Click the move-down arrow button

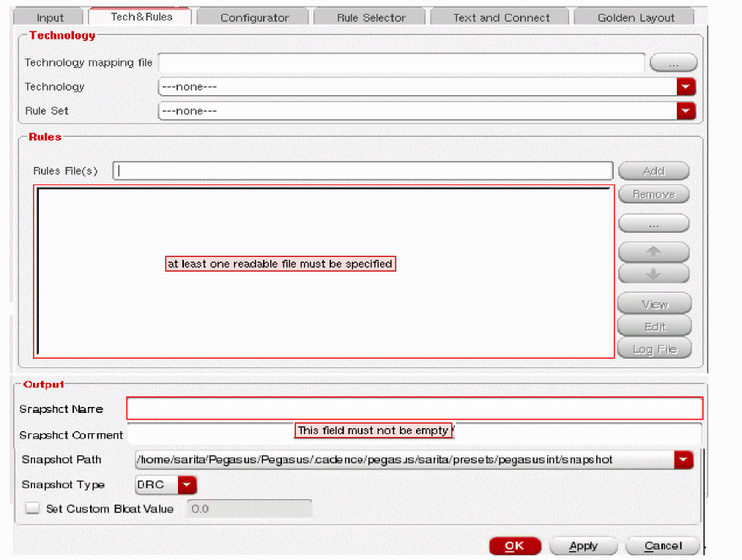point(653,274)
